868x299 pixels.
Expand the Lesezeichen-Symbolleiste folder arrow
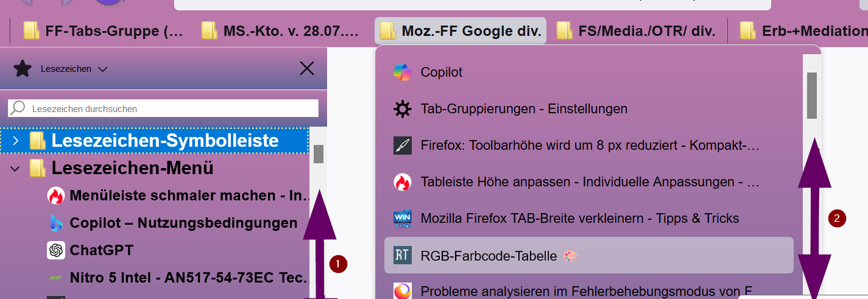(x=16, y=141)
